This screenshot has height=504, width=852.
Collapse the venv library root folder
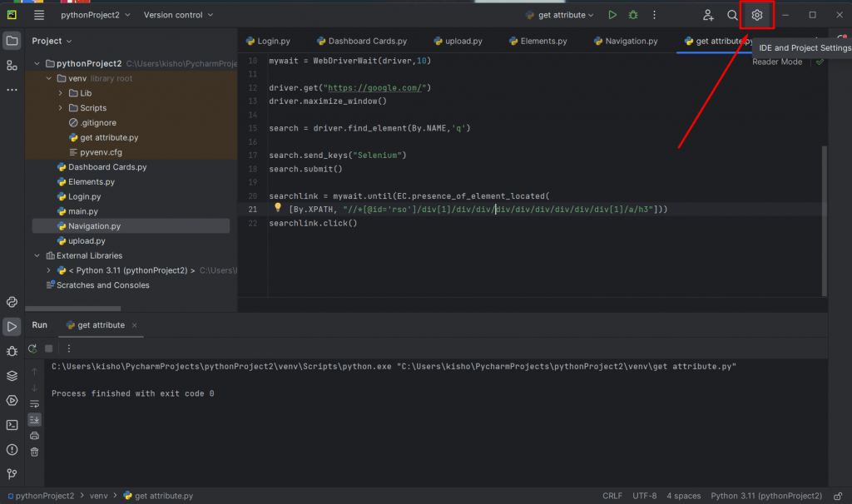49,78
